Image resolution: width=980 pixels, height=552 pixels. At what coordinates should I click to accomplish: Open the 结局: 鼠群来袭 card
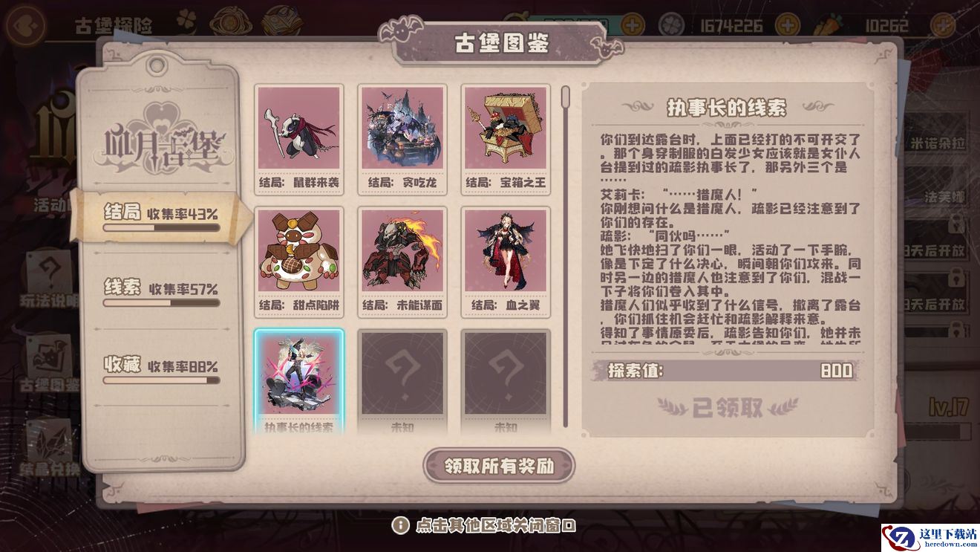[x=298, y=139]
